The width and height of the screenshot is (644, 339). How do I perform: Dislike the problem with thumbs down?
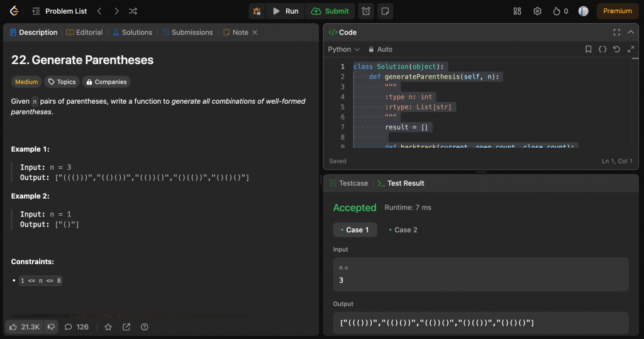pyautogui.click(x=51, y=327)
